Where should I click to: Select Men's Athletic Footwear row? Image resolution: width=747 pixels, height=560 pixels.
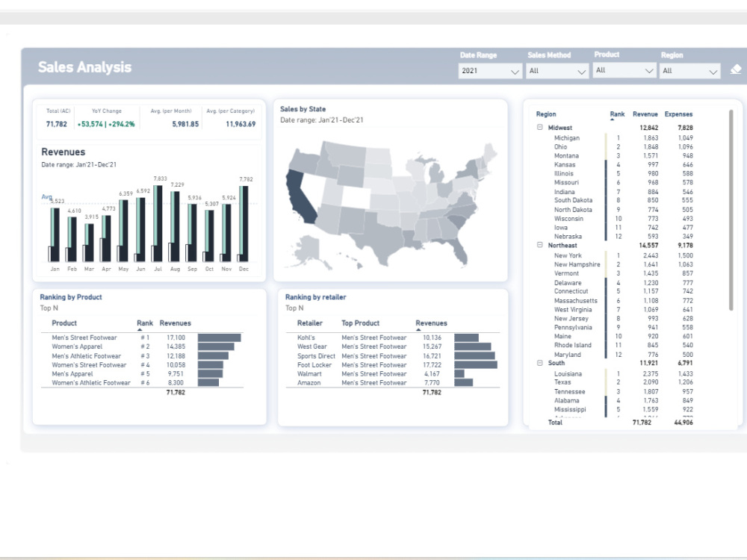click(x=142, y=355)
